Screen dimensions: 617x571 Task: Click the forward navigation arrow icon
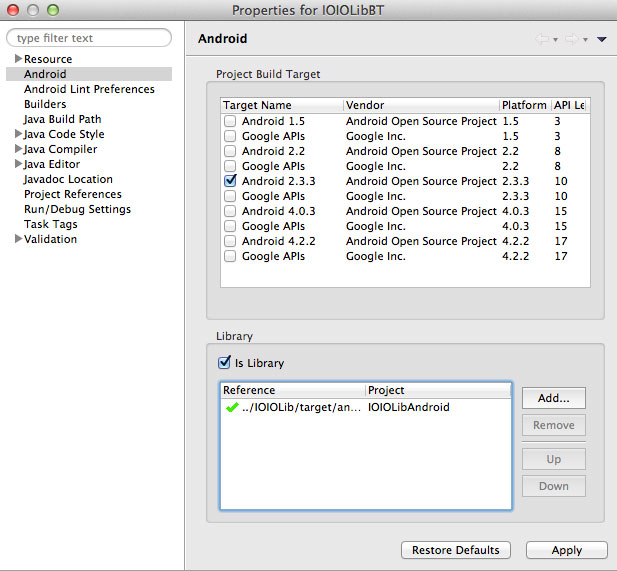[572, 39]
